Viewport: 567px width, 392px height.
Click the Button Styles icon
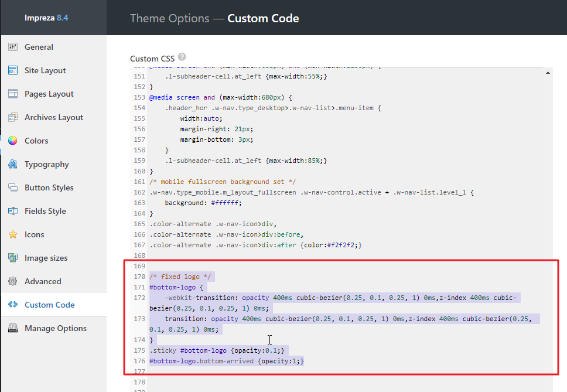(x=13, y=188)
